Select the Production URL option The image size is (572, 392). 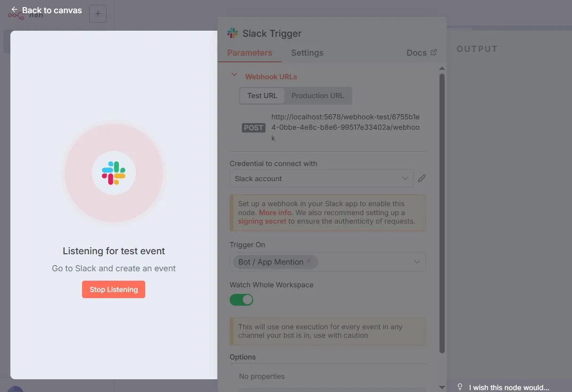coord(317,96)
